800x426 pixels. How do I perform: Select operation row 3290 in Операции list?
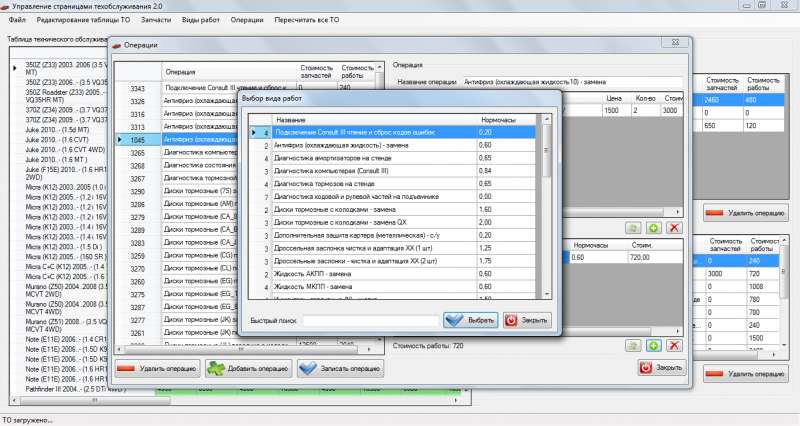tap(137, 191)
